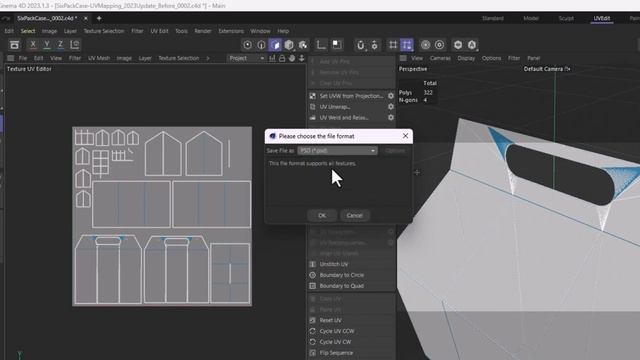Select the Texture mode checkered icon

(303, 45)
